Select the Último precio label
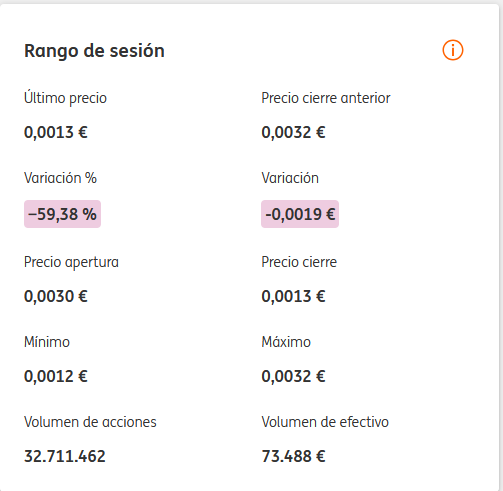This screenshot has height=491, width=503. [65, 98]
